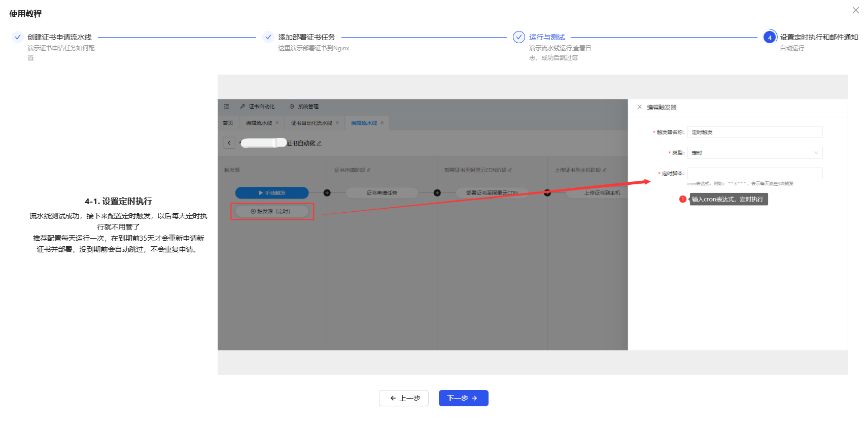868x424 pixels.
Task: Click into the 定时脚本 cron input field
Action: [754, 174]
